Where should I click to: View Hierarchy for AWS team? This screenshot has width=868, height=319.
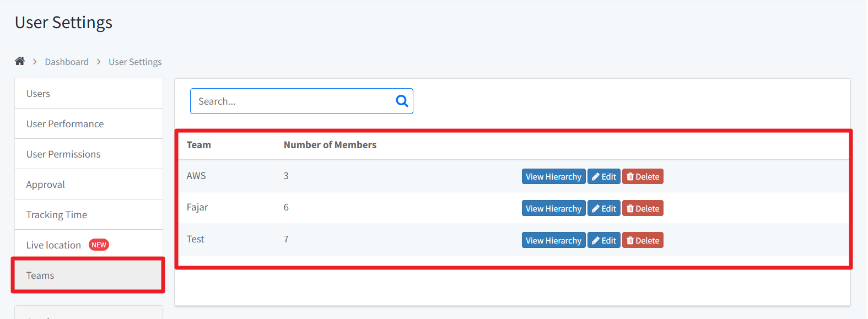click(x=553, y=176)
